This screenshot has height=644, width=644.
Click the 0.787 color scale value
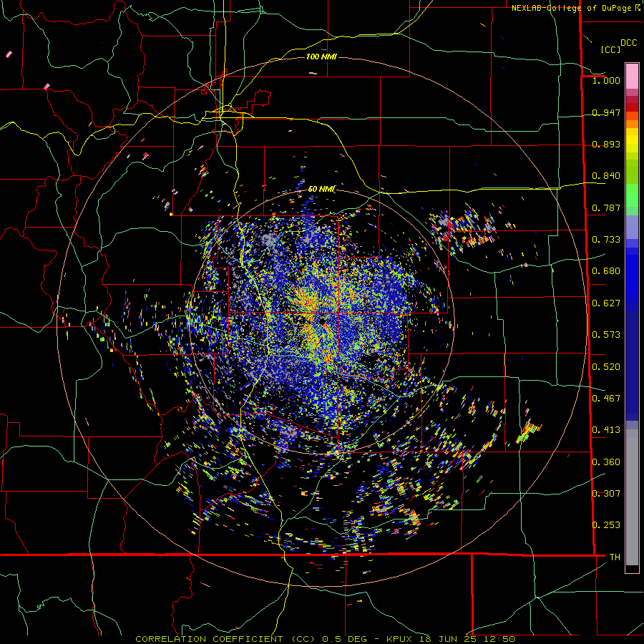pyautogui.click(x=606, y=208)
